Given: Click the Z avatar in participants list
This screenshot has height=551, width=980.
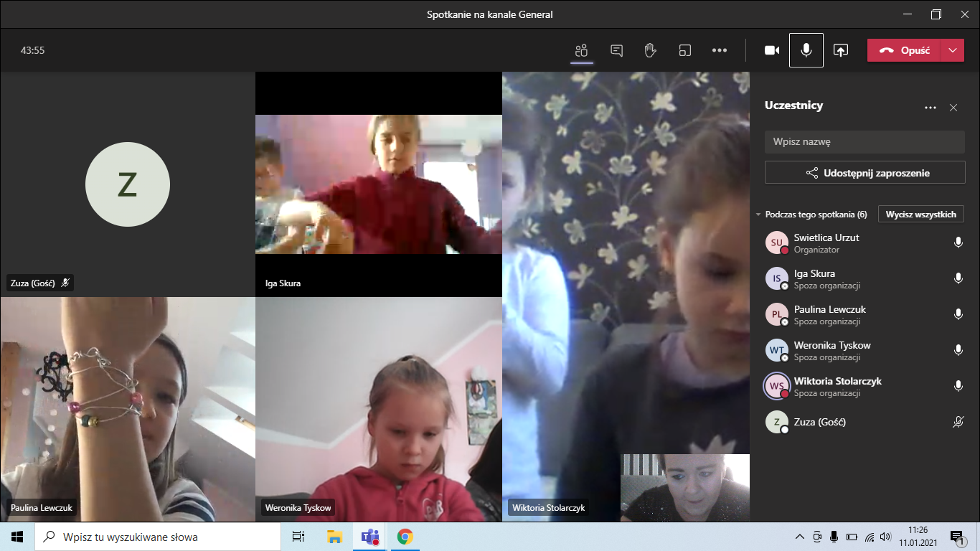Looking at the screenshot, I should 777,422.
